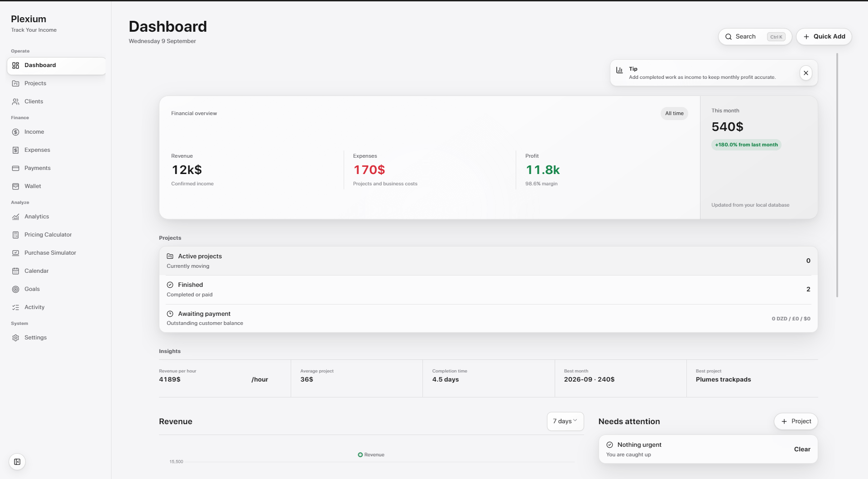Click the +180.0% from last month badge
This screenshot has height=479, width=868.
click(x=746, y=145)
